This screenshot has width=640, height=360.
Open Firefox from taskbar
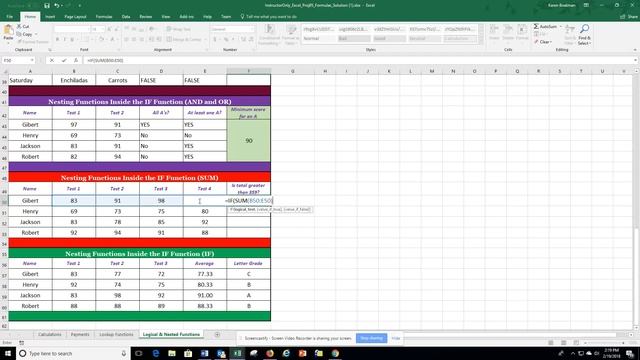[x=270, y=353]
